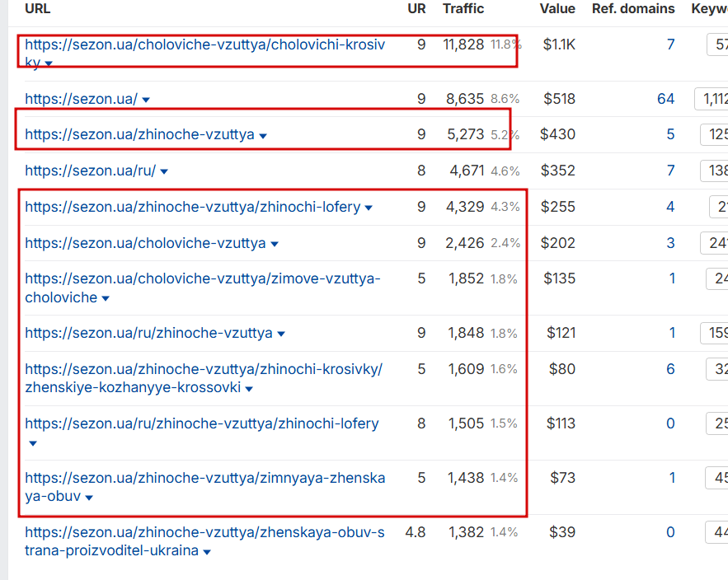
Task: Select value cell $430
Action: pyautogui.click(x=557, y=134)
